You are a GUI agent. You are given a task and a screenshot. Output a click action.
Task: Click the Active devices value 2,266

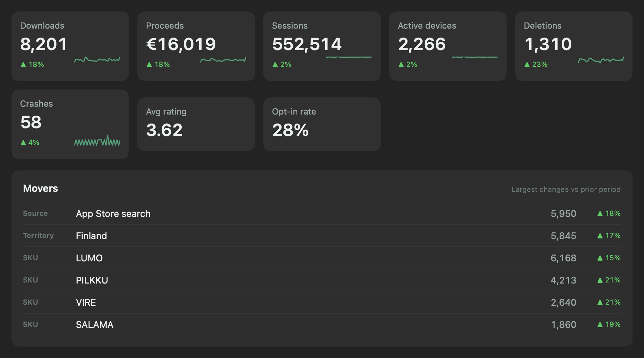click(x=422, y=44)
